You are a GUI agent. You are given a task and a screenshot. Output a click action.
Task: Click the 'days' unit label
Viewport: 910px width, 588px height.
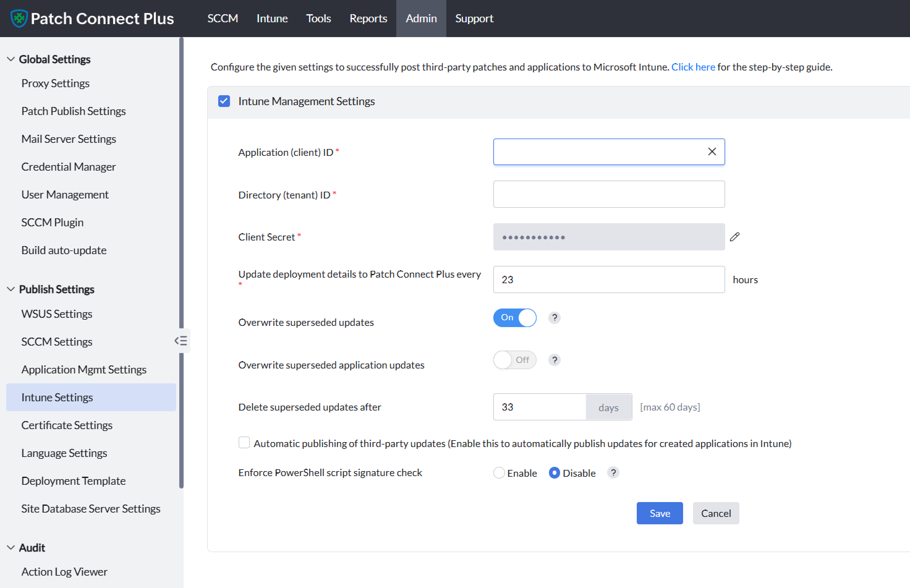[x=608, y=407]
